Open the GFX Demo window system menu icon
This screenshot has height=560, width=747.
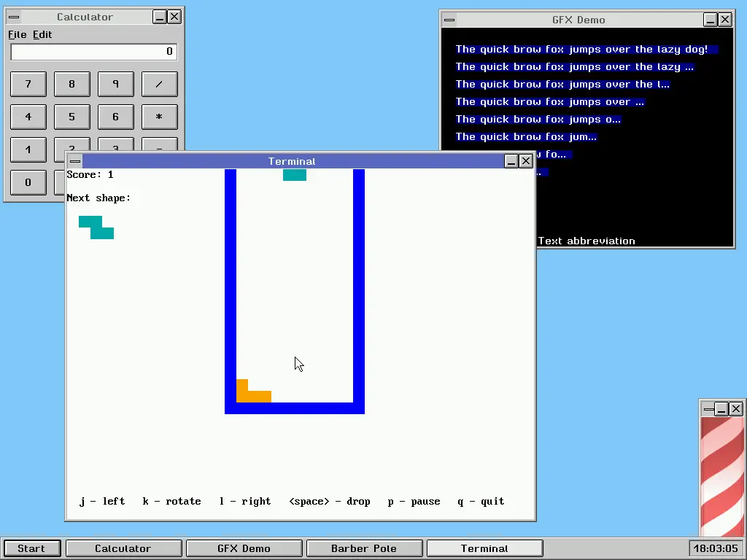pos(449,20)
